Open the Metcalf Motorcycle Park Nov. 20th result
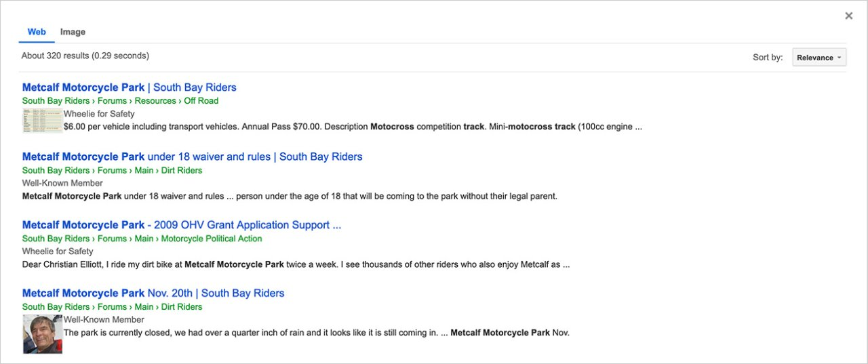The height and width of the screenshot is (364, 868). [x=153, y=294]
